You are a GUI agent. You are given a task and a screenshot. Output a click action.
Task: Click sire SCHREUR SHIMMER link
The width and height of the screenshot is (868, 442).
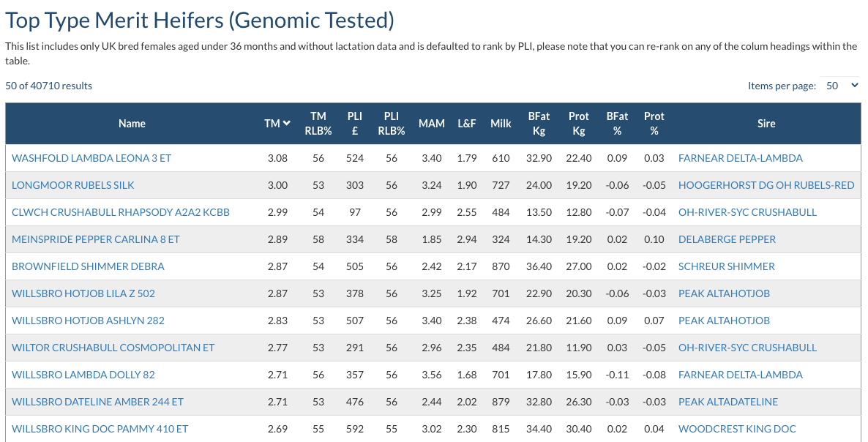[727, 266]
